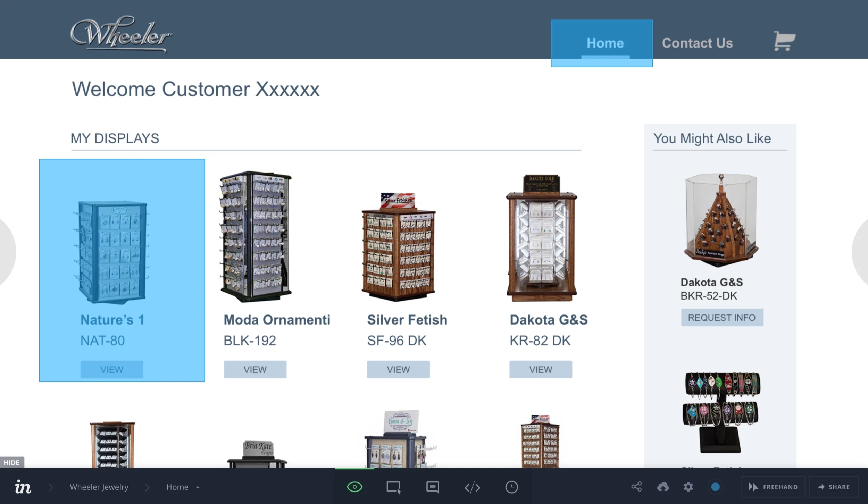
Task: Click the MY DISPLAYS heading
Action: click(x=115, y=138)
